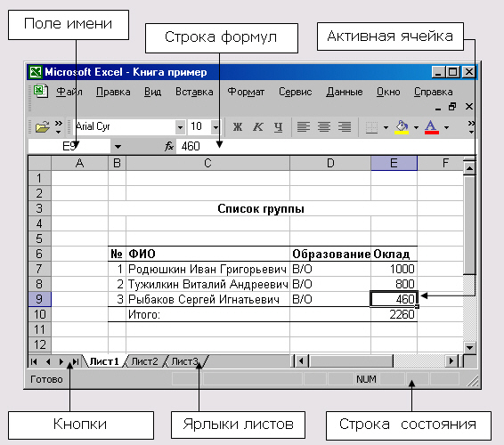Open borders dropdown arrow
This screenshot has height=445, width=504.
(x=386, y=127)
